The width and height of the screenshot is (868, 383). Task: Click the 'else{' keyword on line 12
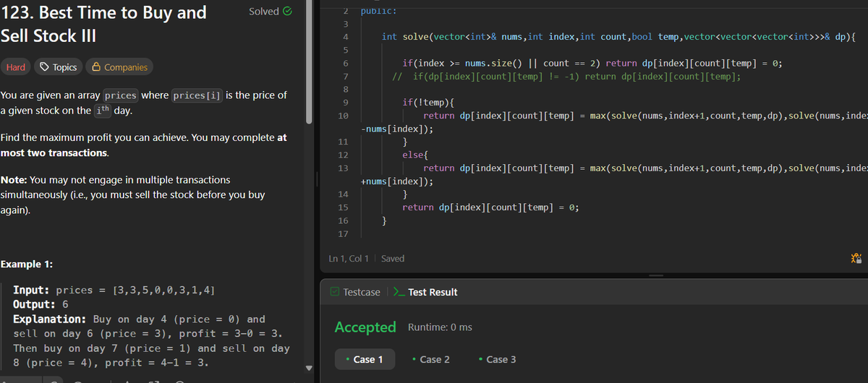416,155
